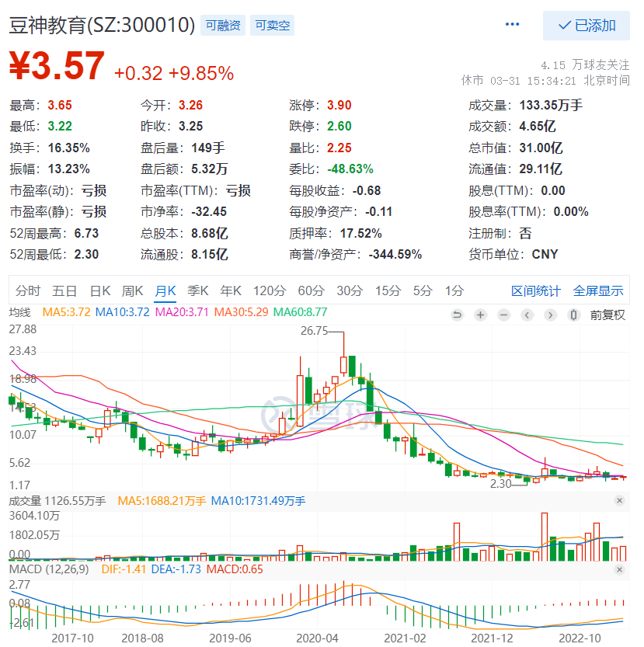Show the 1分 interval chart
Image resolution: width=644 pixels, height=647 pixels.
[454, 291]
